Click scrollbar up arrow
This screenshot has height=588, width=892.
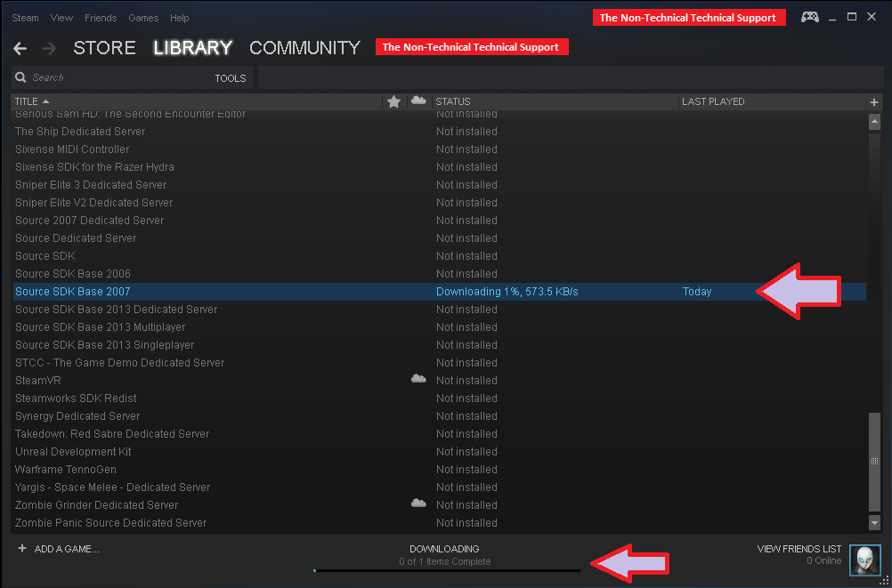[874, 121]
